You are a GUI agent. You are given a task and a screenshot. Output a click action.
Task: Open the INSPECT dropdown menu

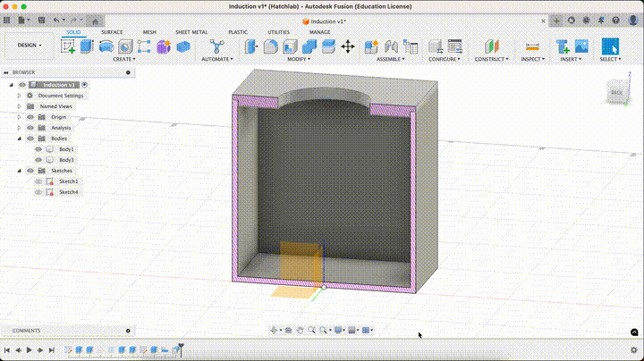533,59
